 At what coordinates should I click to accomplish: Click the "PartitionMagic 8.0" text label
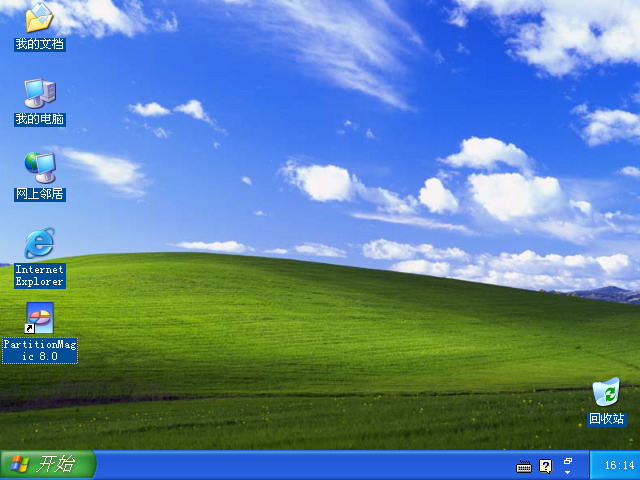click(39, 350)
